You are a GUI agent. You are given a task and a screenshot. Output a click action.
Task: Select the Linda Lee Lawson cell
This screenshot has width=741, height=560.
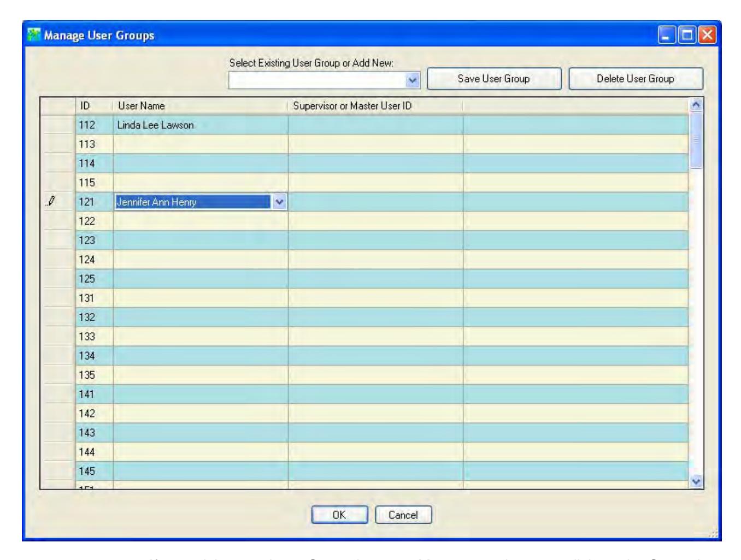(x=201, y=125)
